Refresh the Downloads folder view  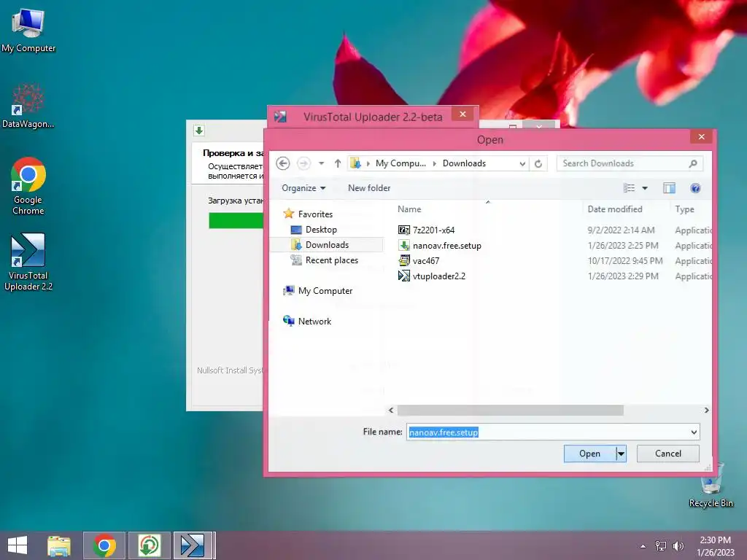click(538, 164)
